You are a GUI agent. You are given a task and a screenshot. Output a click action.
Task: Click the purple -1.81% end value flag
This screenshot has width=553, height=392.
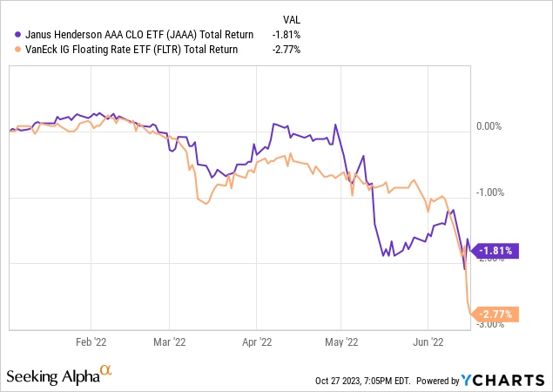(496, 251)
